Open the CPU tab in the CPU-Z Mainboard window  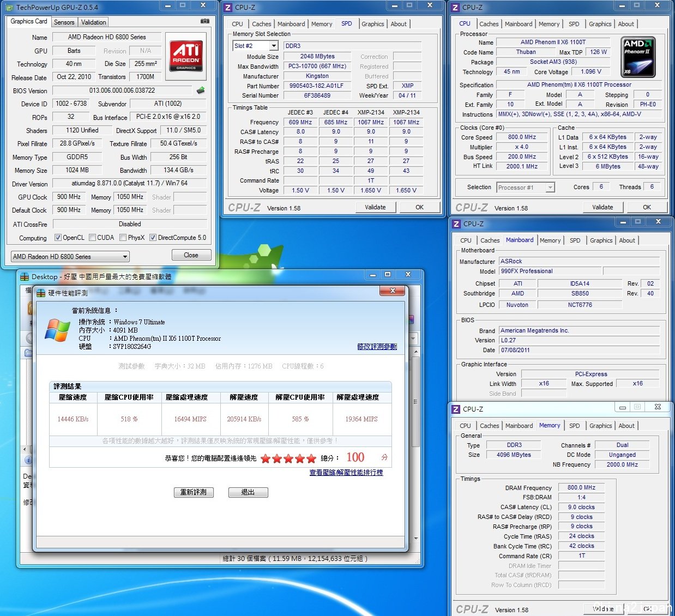pyautogui.click(x=466, y=240)
